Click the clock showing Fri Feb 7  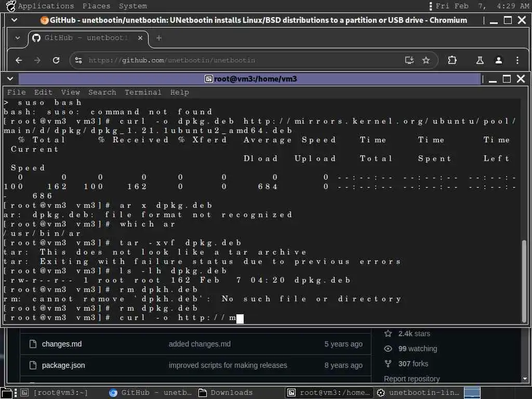pyautogui.click(x=483, y=6)
